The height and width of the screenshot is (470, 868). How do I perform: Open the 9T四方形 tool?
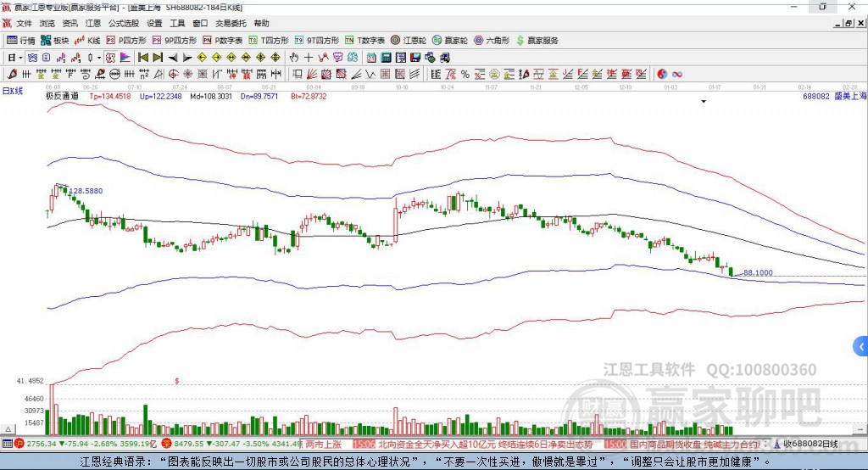coord(317,41)
